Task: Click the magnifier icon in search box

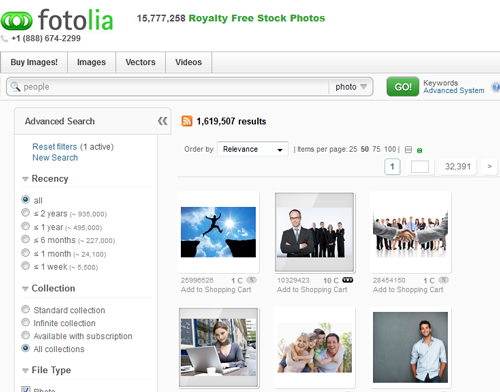Action: (15, 87)
